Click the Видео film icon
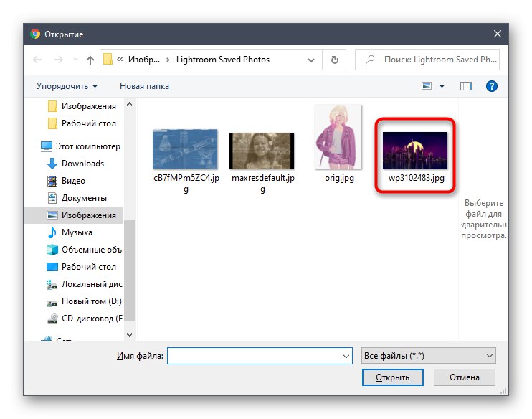532x419 pixels. (x=52, y=181)
